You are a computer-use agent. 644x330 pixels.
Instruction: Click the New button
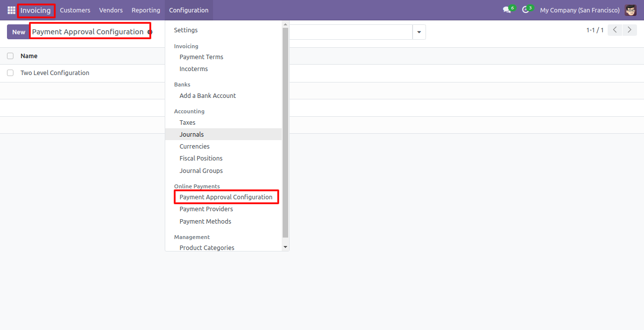(x=18, y=32)
